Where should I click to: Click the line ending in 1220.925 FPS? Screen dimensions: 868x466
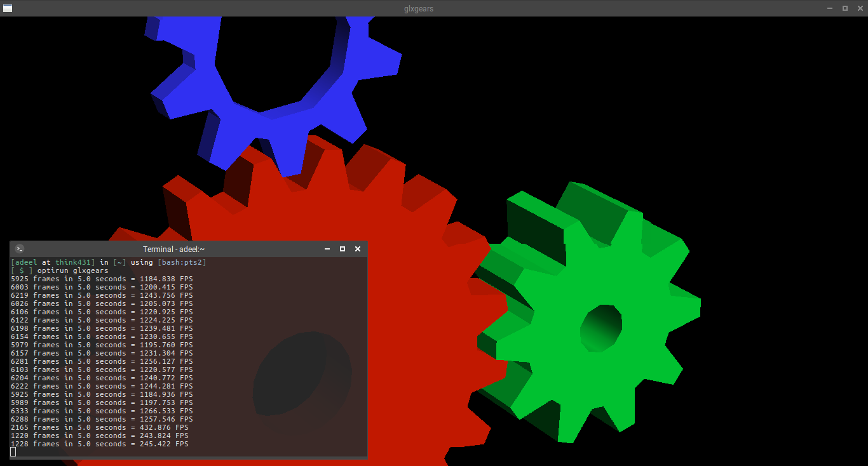click(102, 312)
